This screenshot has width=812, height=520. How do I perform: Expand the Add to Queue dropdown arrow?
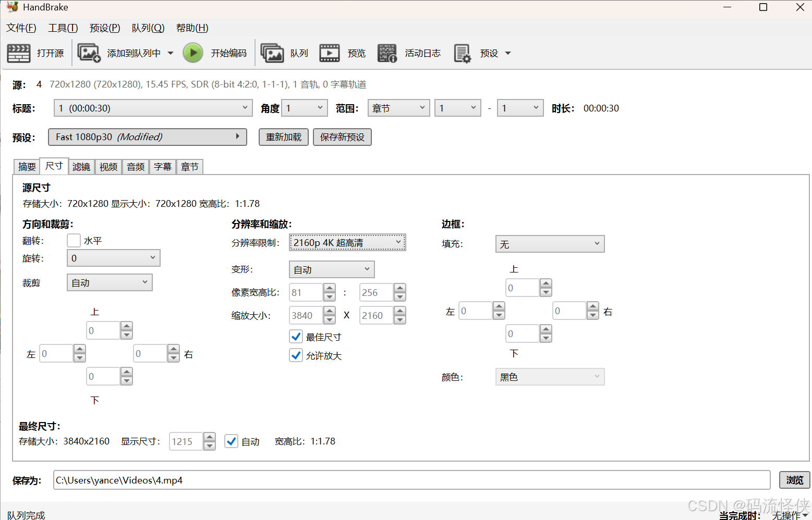coord(171,53)
